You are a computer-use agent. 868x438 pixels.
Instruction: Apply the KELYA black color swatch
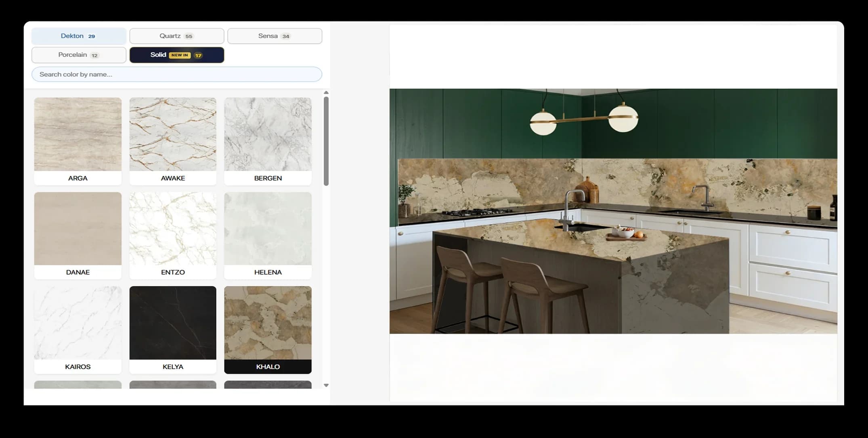point(173,330)
